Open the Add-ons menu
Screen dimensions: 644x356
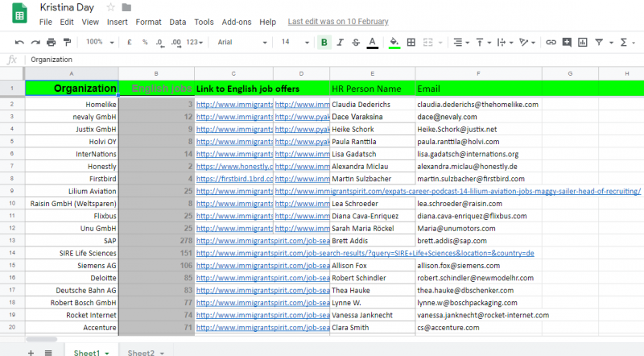point(237,22)
